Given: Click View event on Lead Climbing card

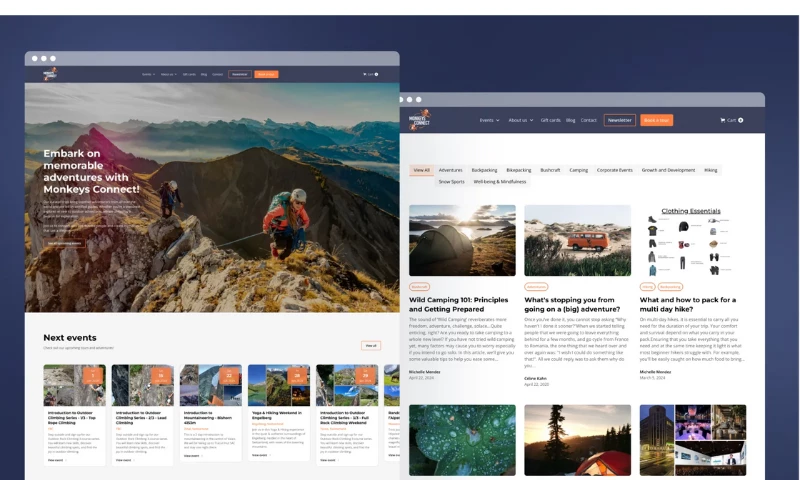Looking at the screenshot, I should [125, 460].
